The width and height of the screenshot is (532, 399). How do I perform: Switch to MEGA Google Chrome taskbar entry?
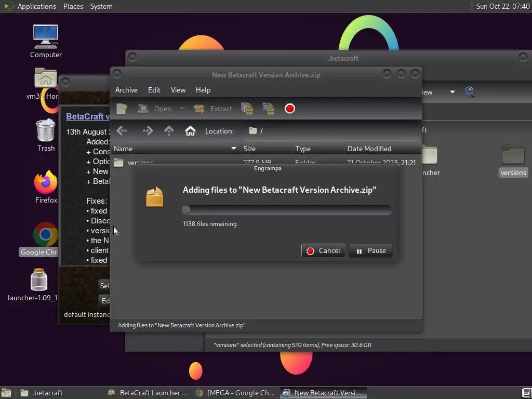point(236,393)
